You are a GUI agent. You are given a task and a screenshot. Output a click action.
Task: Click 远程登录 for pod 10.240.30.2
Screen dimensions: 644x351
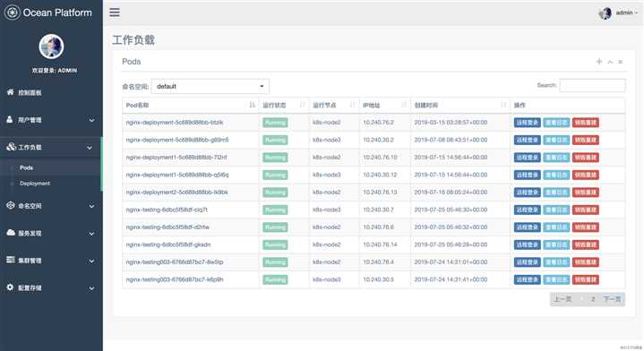pyautogui.click(x=527, y=140)
